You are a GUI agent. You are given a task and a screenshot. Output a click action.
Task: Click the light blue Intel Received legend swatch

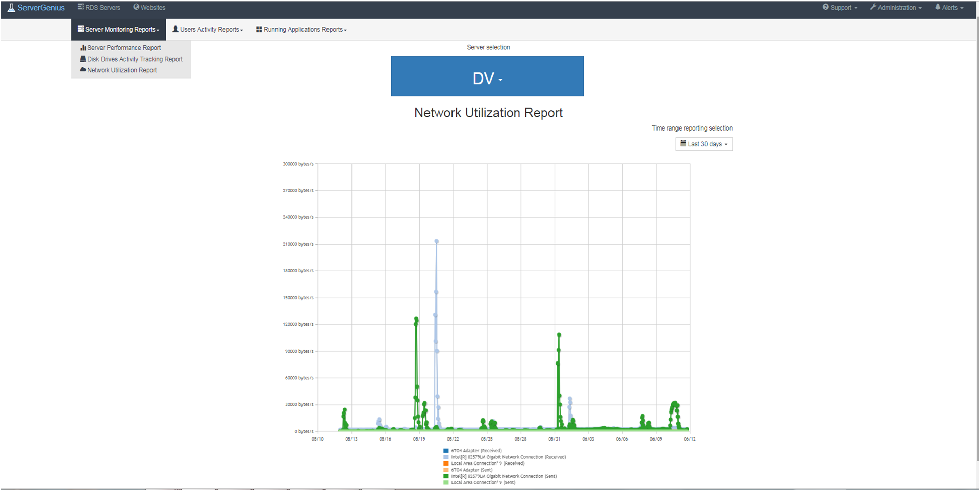[446, 457]
